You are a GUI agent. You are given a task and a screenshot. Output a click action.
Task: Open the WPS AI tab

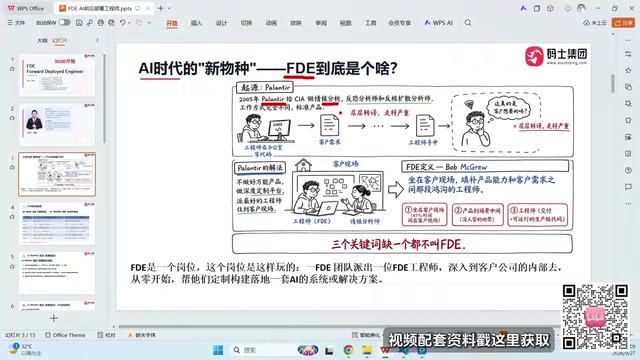pyautogui.click(x=439, y=23)
